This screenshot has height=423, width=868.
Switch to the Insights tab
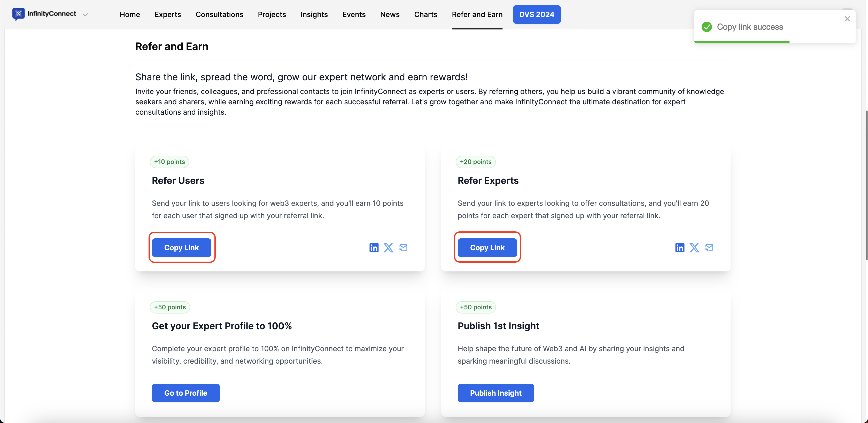click(x=314, y=14)
